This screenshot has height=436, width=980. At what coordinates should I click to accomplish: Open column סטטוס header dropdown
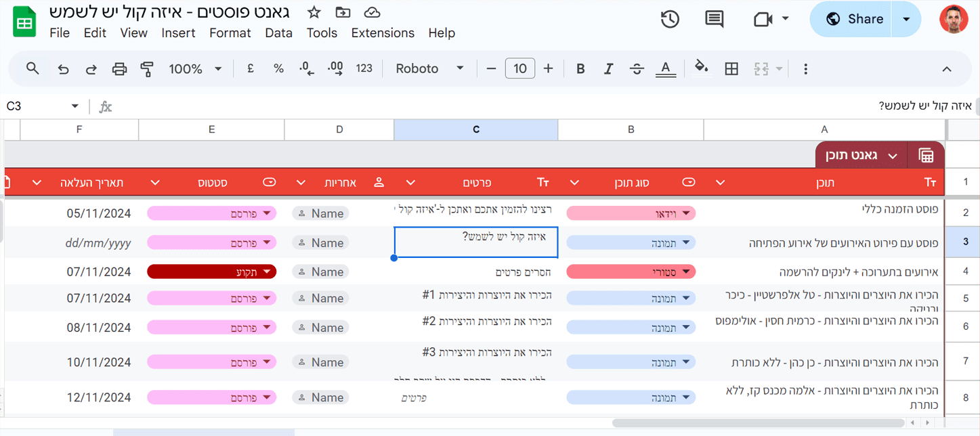[155, 183]
